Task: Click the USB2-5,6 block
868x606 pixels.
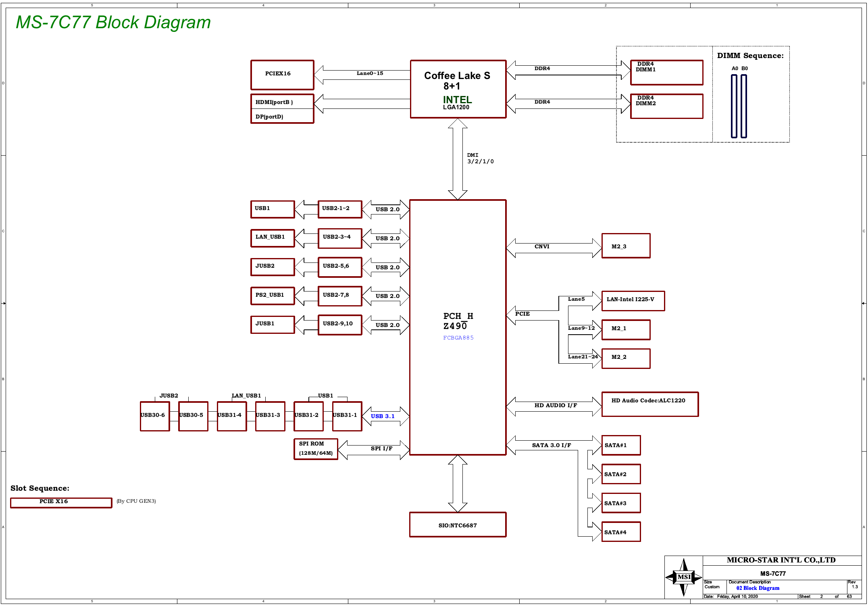Action: tap(340, 267)
